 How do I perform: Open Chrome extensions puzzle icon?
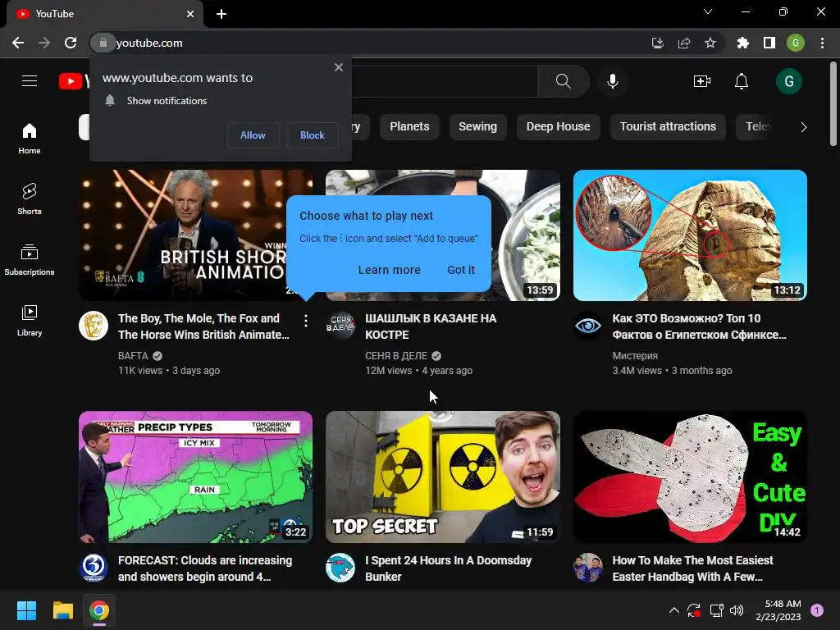[742, 43]
